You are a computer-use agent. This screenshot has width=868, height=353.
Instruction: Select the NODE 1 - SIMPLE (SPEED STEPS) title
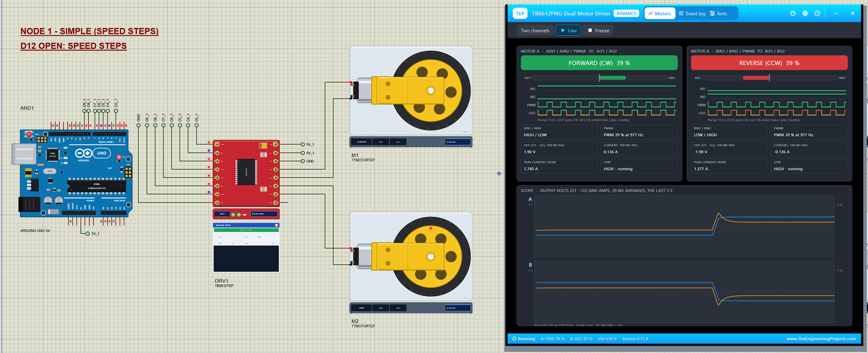(x=89, y=31)
